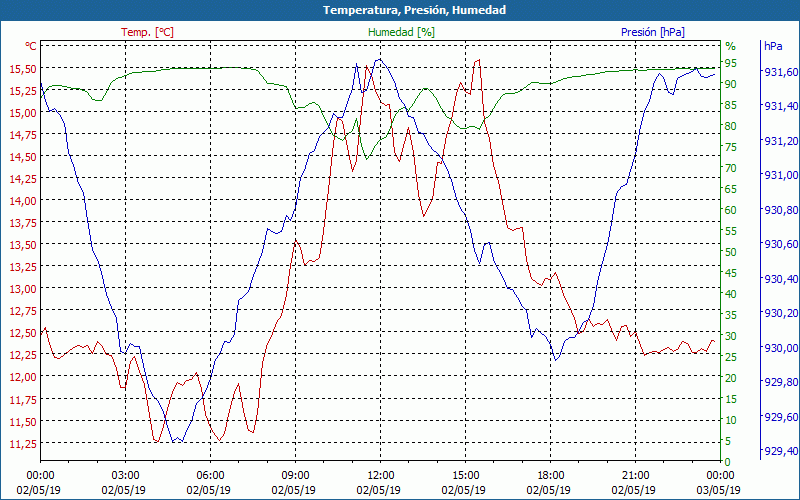Image resolution: width=800 pixels, height=500 pixels.
Task: Click the '14,25' temperature axis value
Action: (x=22, y=179)
